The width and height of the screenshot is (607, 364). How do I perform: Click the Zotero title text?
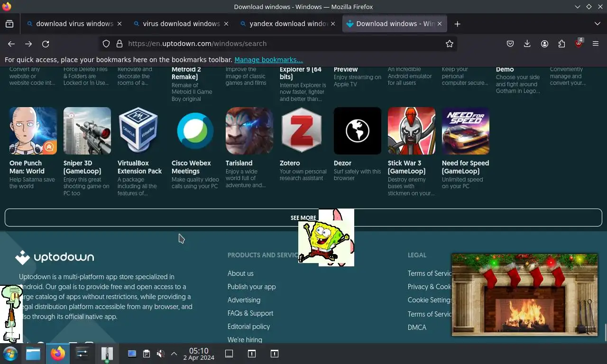[x=290, y=163]
